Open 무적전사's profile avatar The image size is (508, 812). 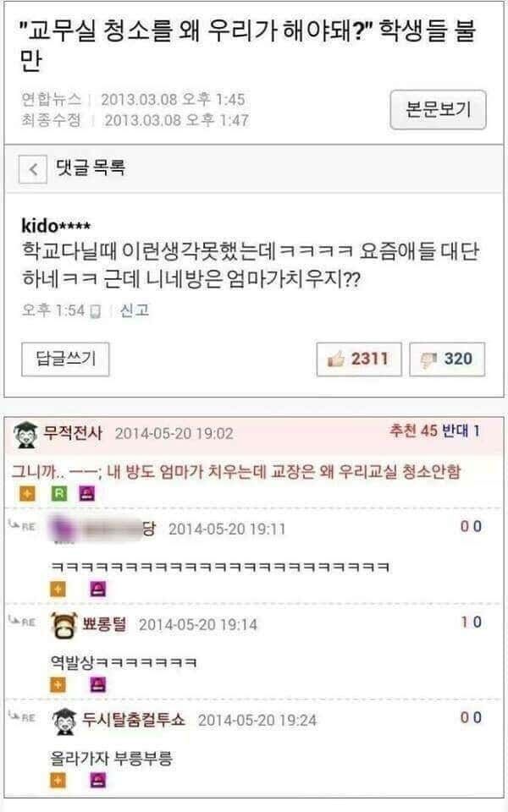(25, 434)
